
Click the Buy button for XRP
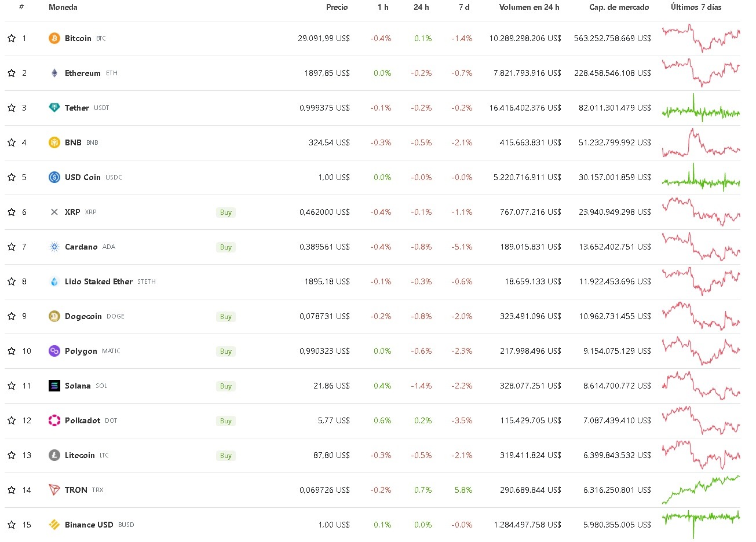225,212
